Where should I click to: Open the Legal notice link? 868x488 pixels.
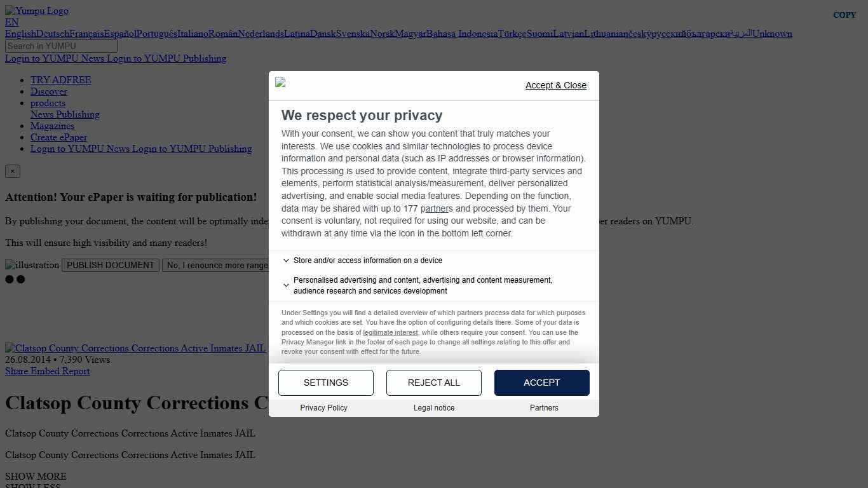(x=434, y=408)
